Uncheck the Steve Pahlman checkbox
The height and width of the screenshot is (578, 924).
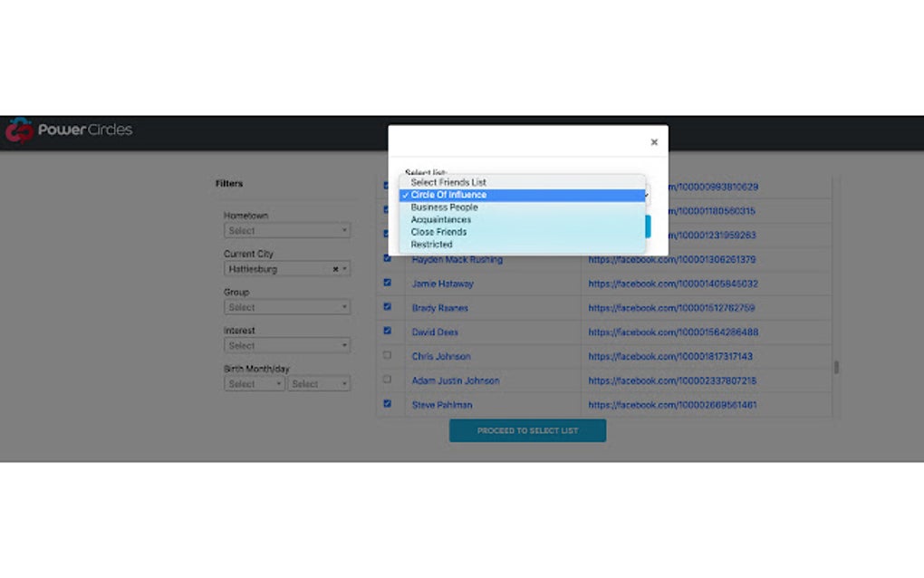coord(387,403)
